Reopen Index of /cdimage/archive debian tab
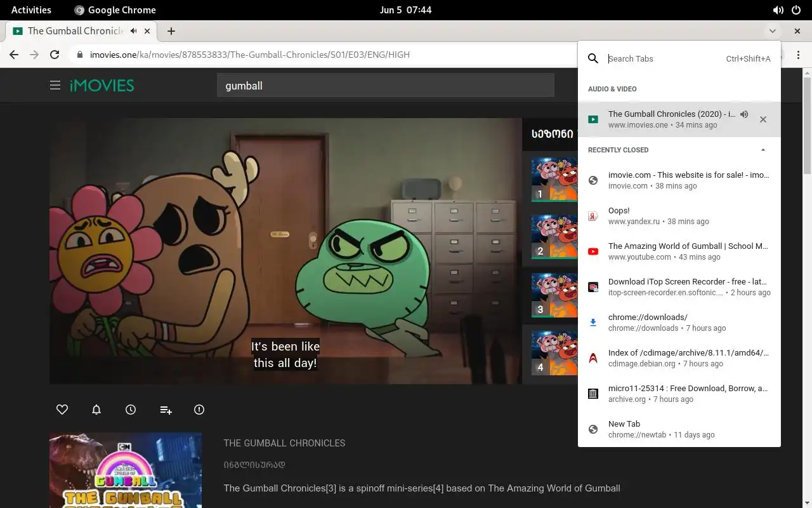The height and width of the screenshot is (508, 812). 679,358
